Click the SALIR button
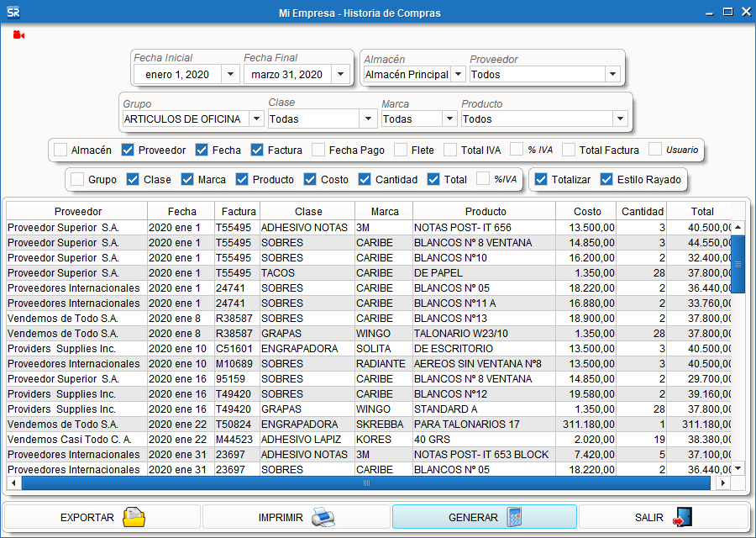Viewport: 756px width, 538px height. (x=664, y=517)
